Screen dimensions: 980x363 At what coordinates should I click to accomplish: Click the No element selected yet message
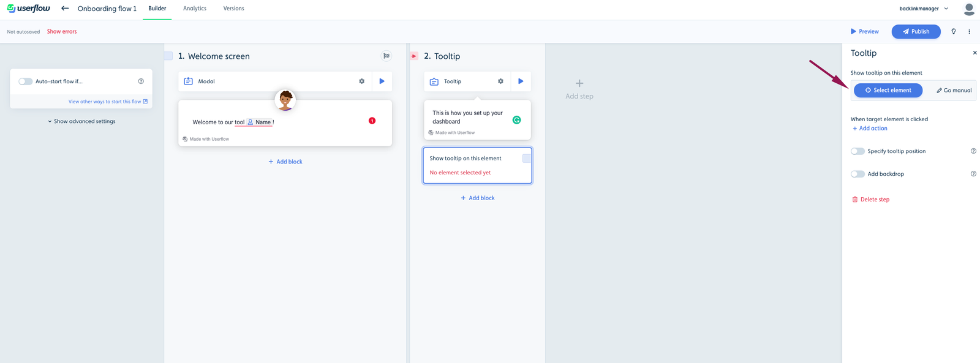coord(460,173)
